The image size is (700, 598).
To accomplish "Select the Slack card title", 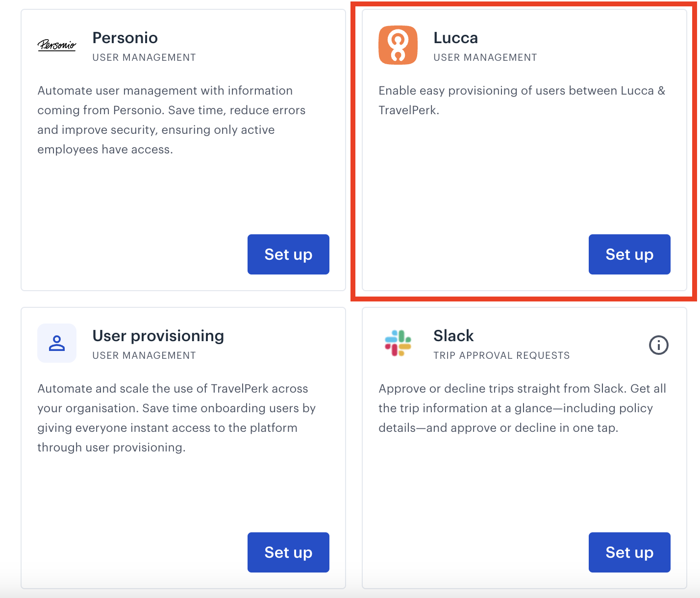I will (453, 336).
